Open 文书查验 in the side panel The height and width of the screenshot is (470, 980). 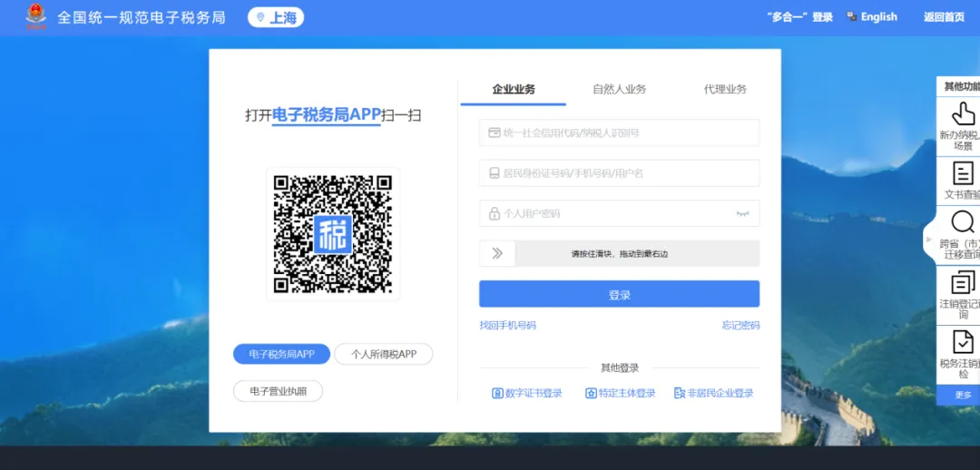pyautogui.click(x=959, y=181)
